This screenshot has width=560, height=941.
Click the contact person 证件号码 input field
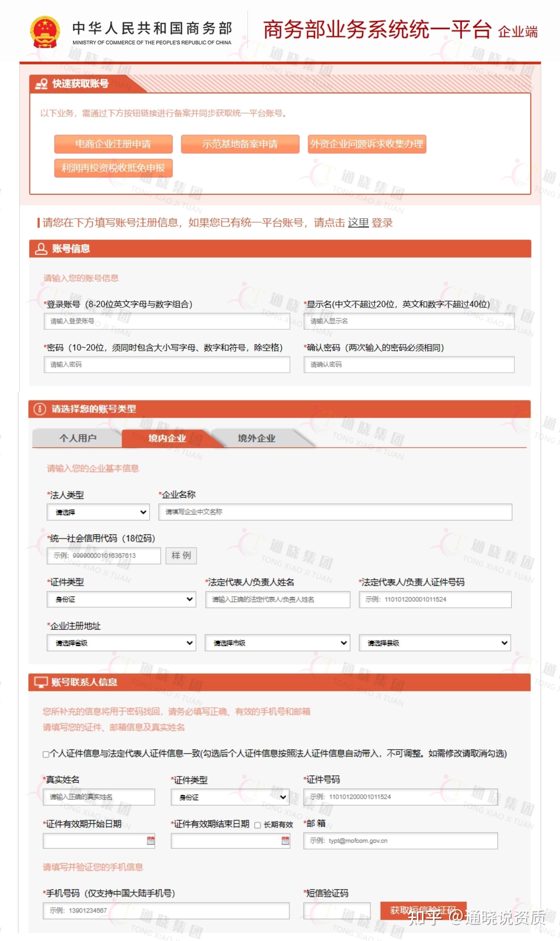(401, 797)
